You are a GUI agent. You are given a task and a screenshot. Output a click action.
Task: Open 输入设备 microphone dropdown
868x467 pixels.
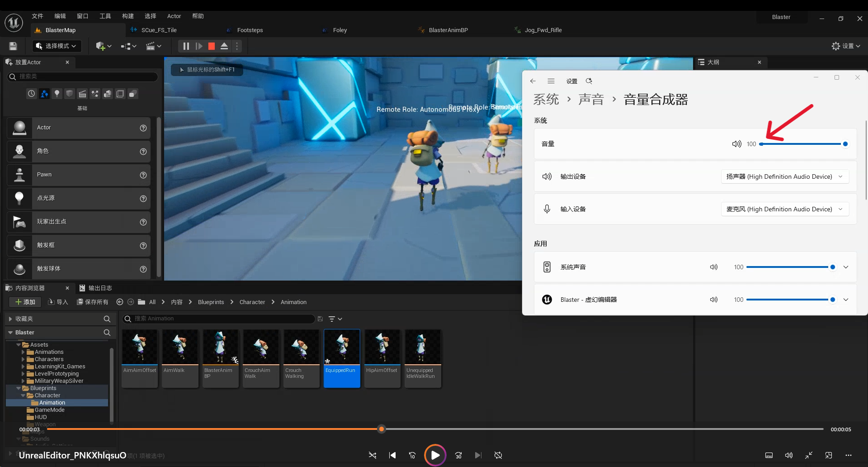coord(785,209)
